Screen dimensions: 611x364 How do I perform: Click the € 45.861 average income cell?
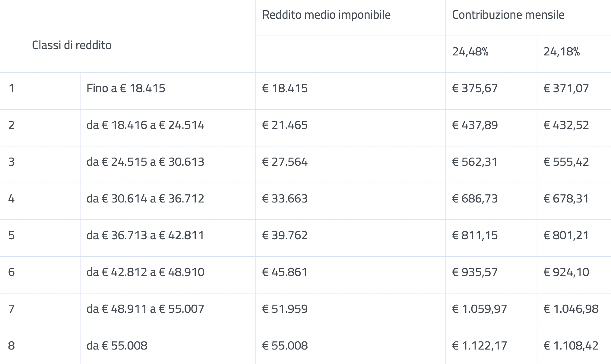click(285, 272)
